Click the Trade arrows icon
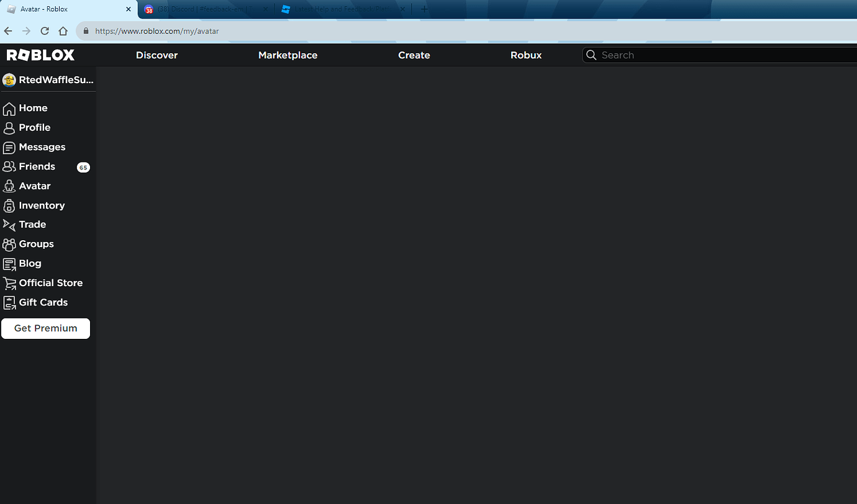Screen dimensions: 857x504 point(10,224)
